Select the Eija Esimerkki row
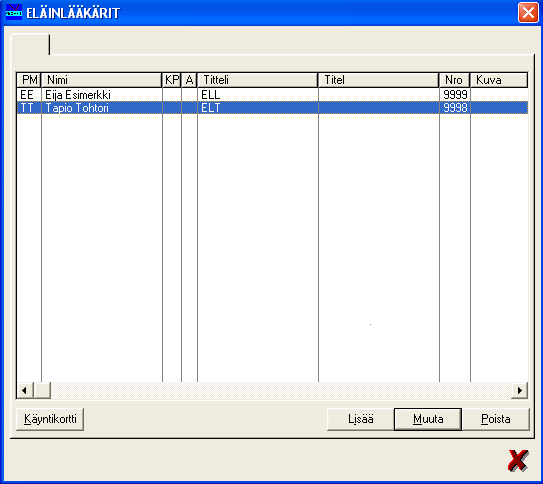The height and width of the screenshot is (484, 543). coord(272,95)
